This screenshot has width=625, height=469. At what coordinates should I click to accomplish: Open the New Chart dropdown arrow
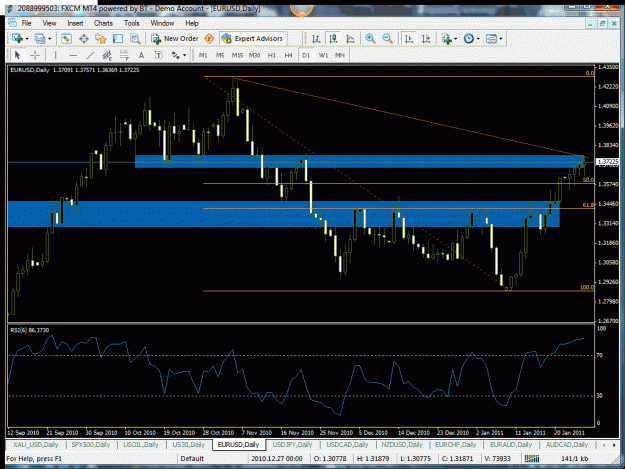(x=27, y=39)
